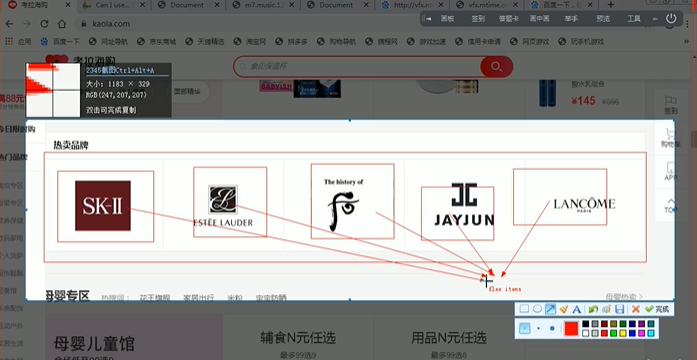This screenshot has height=360, width=697.
Task: Click the Estee Lauder brand logo
Action: point(223,206)
